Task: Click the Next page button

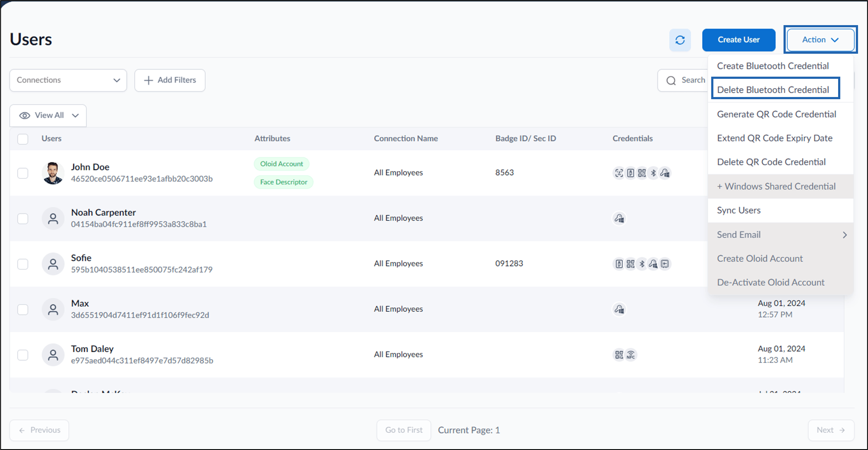Action: pos(831,430)
